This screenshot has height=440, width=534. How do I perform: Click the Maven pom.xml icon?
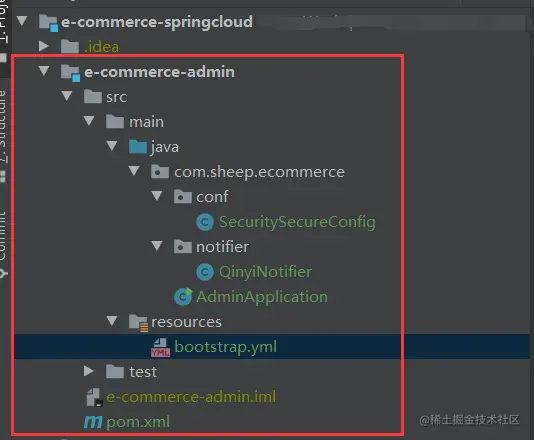[x=93, y=422]
